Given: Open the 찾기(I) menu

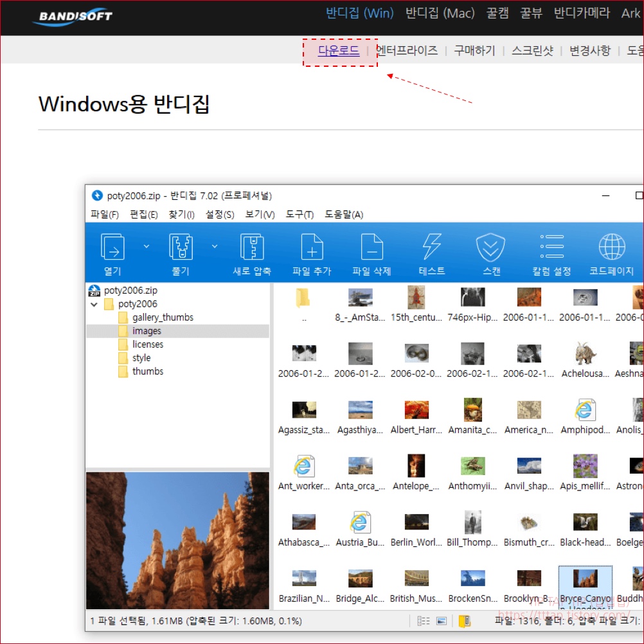Looking at the screenshot, I should [x=181, y=215].
